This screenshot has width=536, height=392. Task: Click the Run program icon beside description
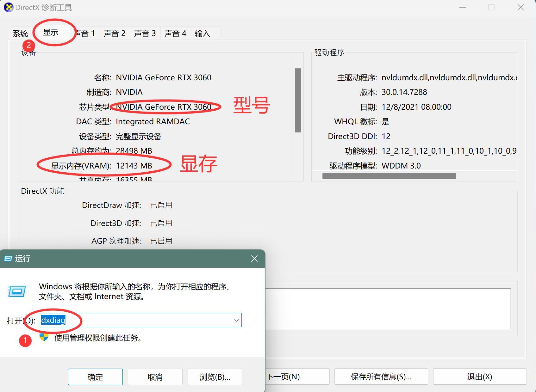click(x=16, y=291)
